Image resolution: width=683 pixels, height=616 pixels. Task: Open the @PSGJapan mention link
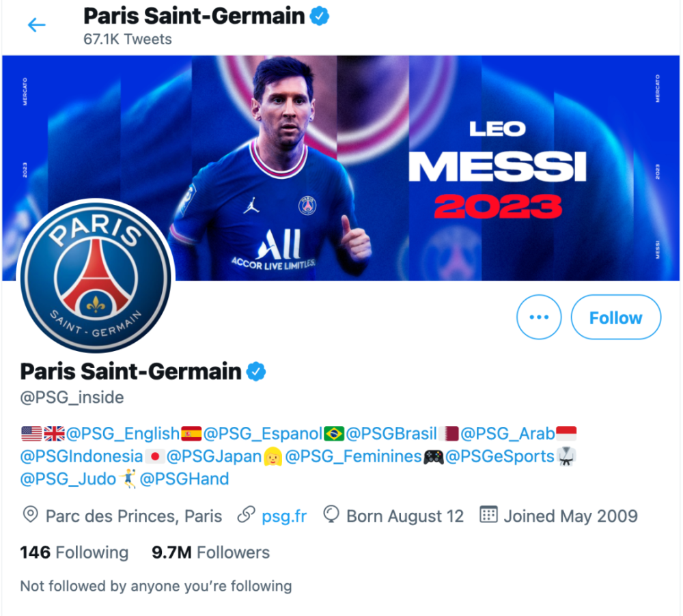214,456
